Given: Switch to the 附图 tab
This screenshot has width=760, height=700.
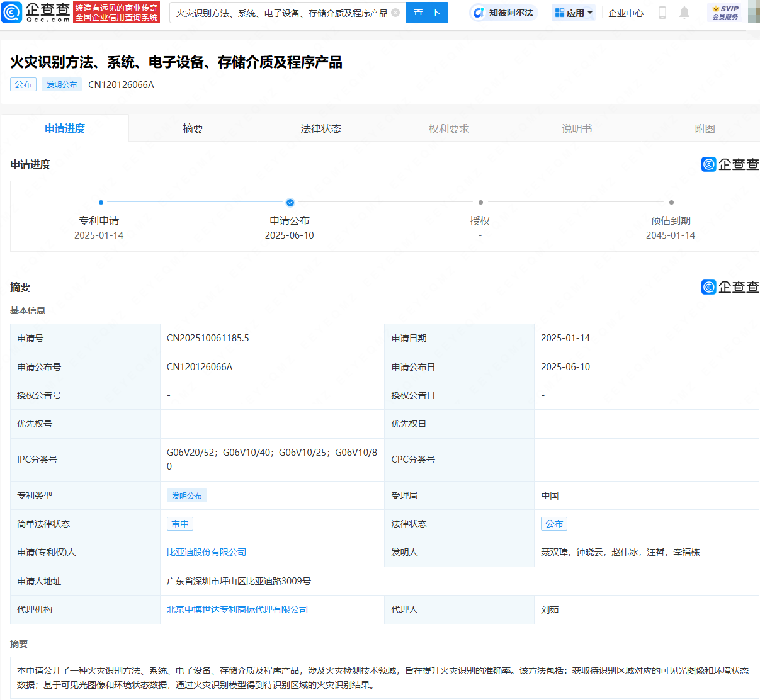Looking at the screenshot, I should [x=705, y=128].
